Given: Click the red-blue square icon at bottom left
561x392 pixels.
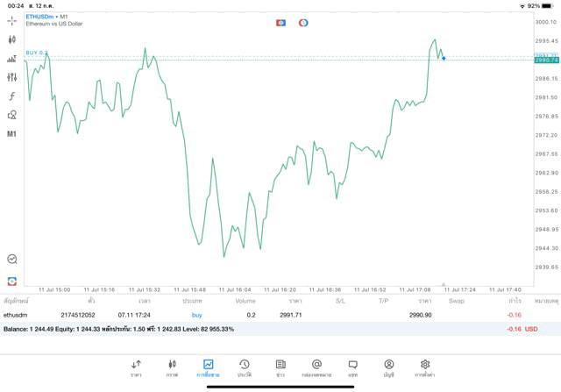Looking at the screenshot, I should (x=12, y=282).
